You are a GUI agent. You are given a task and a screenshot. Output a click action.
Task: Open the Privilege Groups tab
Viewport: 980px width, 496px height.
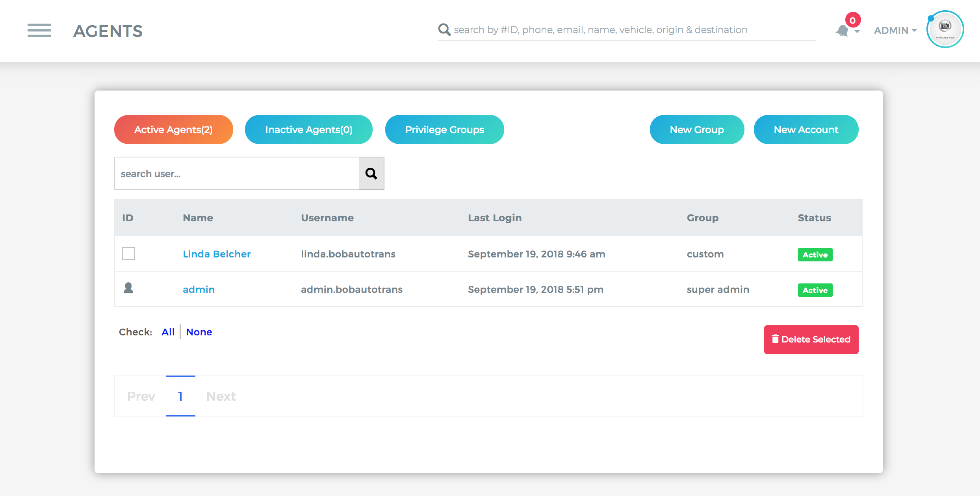click(x=445, y=130)
